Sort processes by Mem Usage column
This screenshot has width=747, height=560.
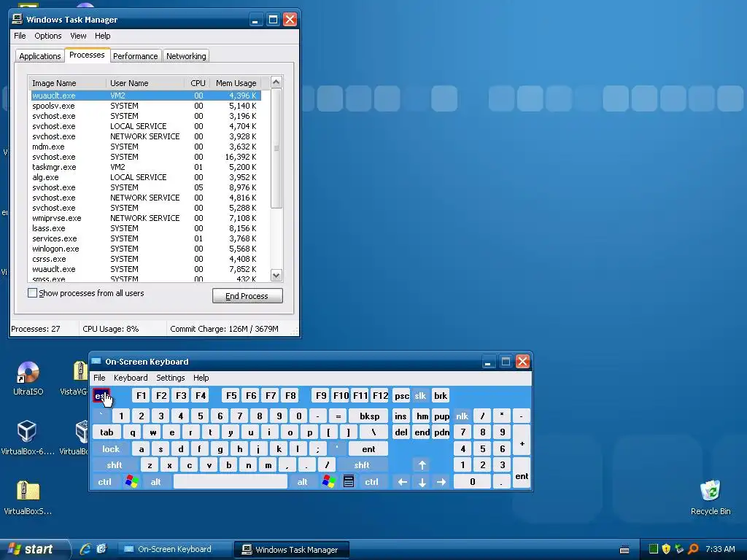[x=236, y=83]
